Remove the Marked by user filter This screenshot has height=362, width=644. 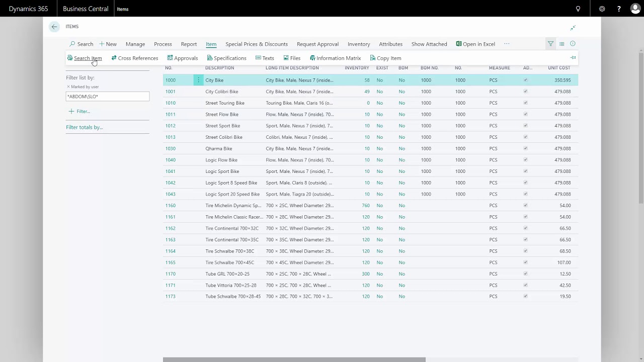point(68,87)
